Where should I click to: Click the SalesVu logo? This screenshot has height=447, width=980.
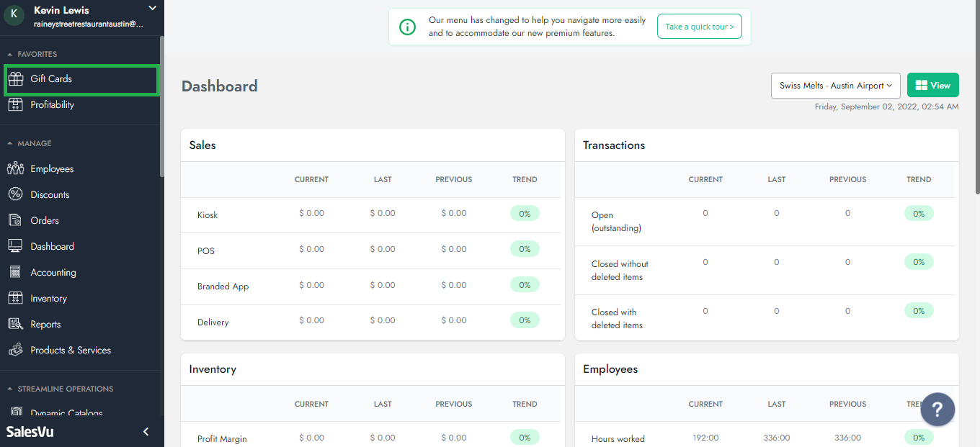30,432
